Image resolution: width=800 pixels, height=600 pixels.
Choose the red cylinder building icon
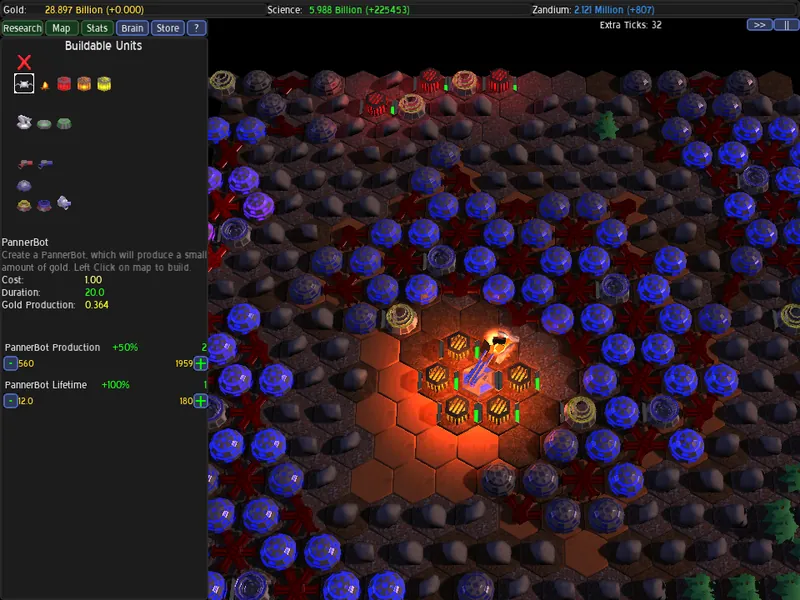pos(64,84)
